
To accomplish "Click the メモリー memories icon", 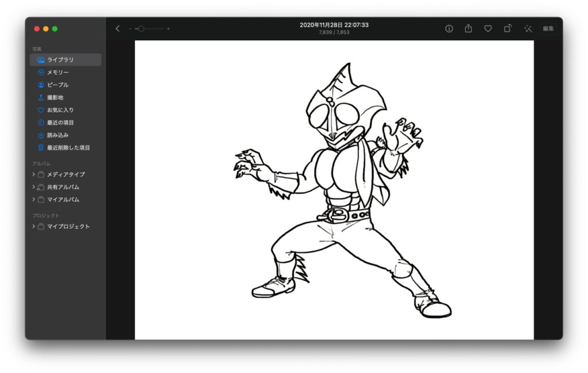I will [x=41, y=72].
